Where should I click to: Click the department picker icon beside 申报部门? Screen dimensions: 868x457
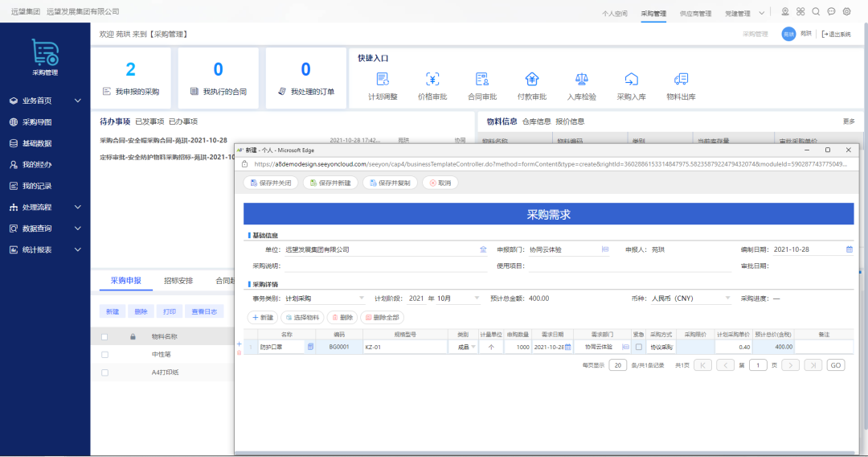point(605,250)
